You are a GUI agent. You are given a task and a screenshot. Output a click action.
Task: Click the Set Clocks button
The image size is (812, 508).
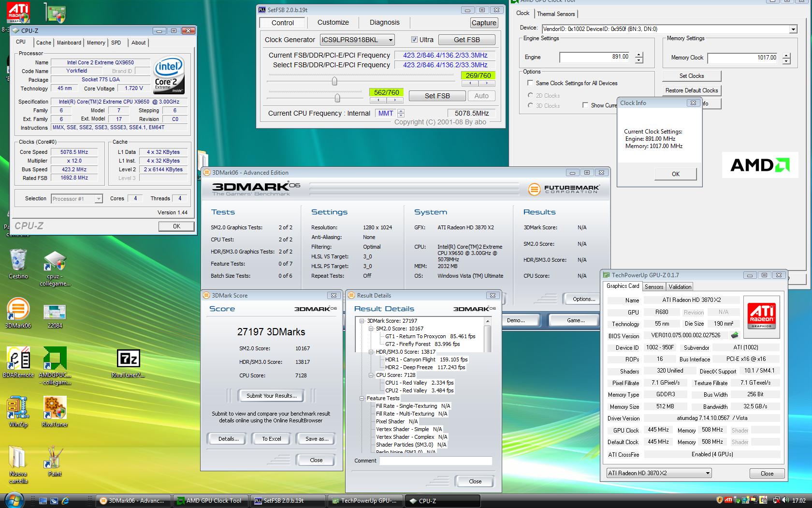(692, 76)
